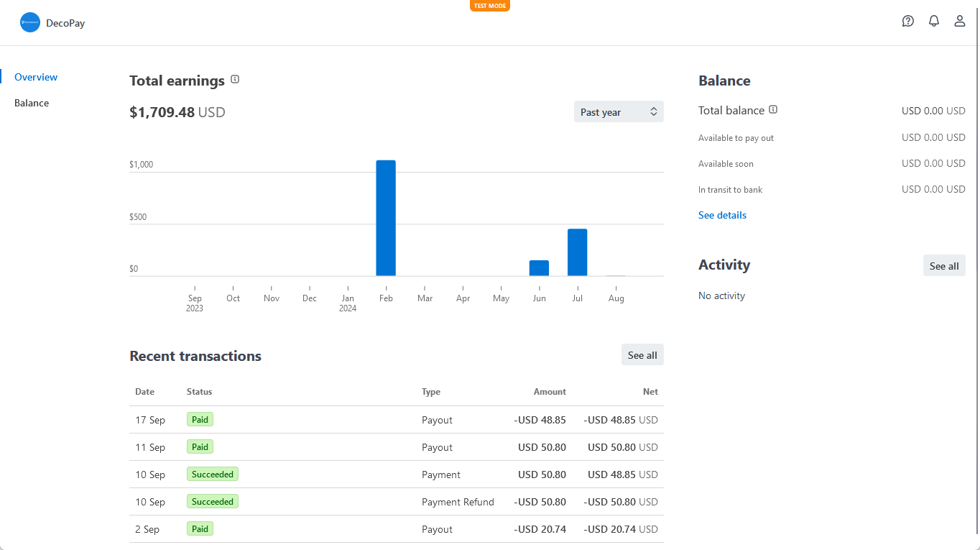The width and height of the screenshot is (980, 550).
Task: Click See all next to Recent transactions
Action: [x=642, y=354]
